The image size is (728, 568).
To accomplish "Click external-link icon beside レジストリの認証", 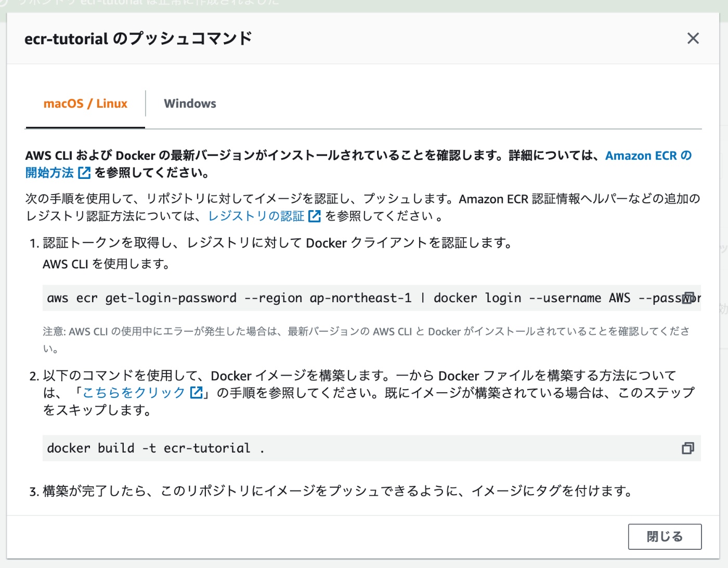I will 314,216.
